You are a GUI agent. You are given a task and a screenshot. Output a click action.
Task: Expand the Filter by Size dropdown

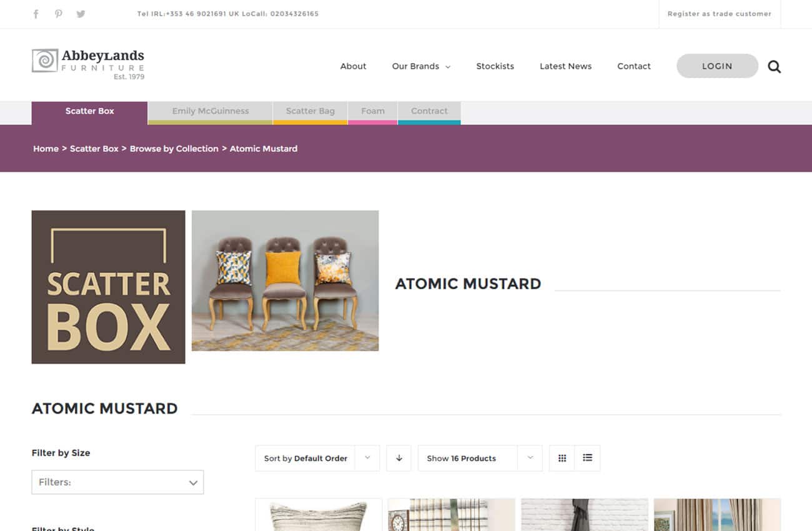click(x=117, y=482)
